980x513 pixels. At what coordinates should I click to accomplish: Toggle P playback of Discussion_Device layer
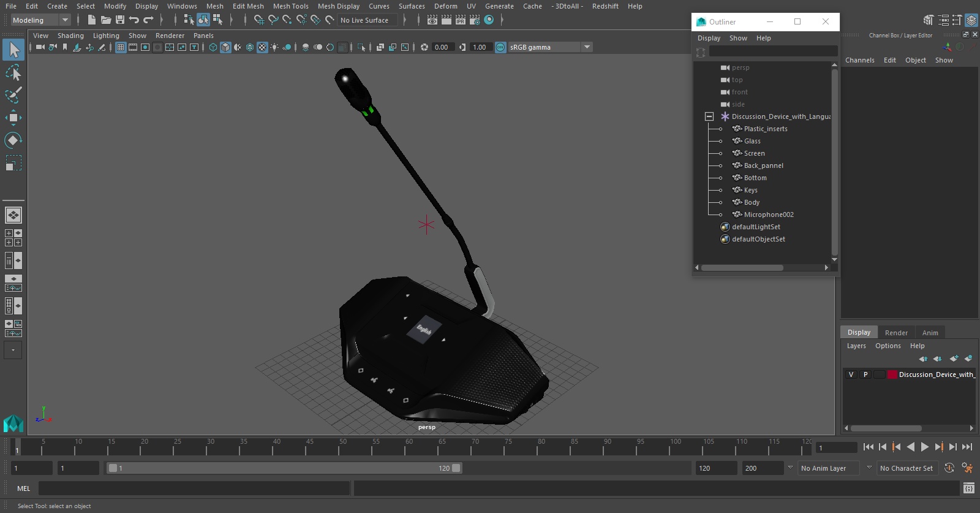[x=865, y=374]
